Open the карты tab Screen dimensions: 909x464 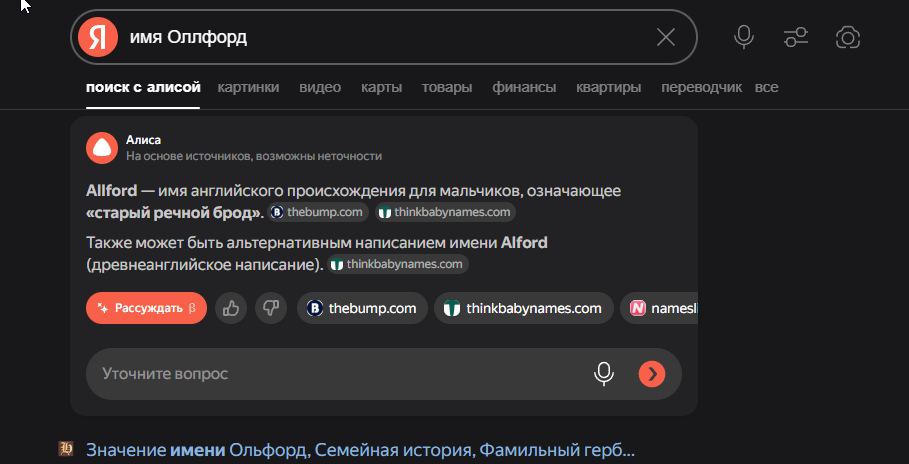click(x=381, y=88)
